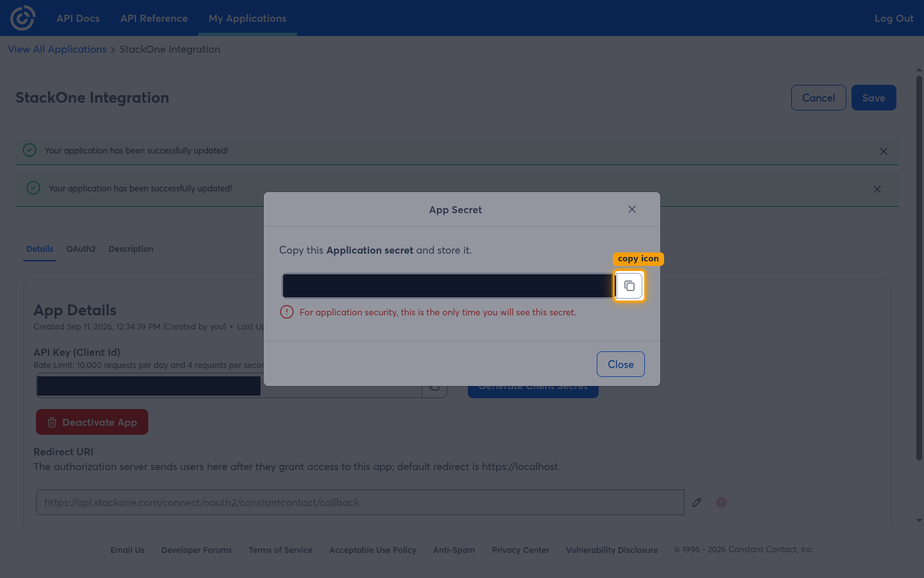Open the Acceptable Use Policy link

pyautogui.click(x=373, y=550)
